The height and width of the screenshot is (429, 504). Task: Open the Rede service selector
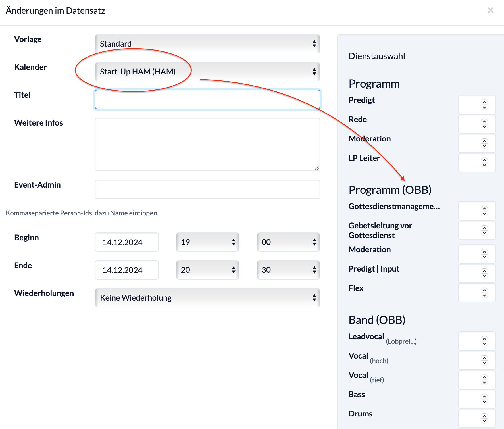pyautogui.click(x=477, y=124)
